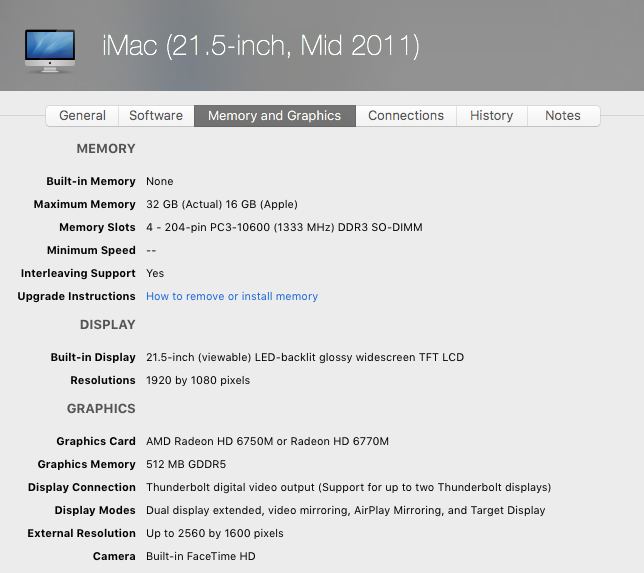Click the Minimum Speed '--' value
The height and width of the screenshot is (573, 644).
tap(151, 250)
